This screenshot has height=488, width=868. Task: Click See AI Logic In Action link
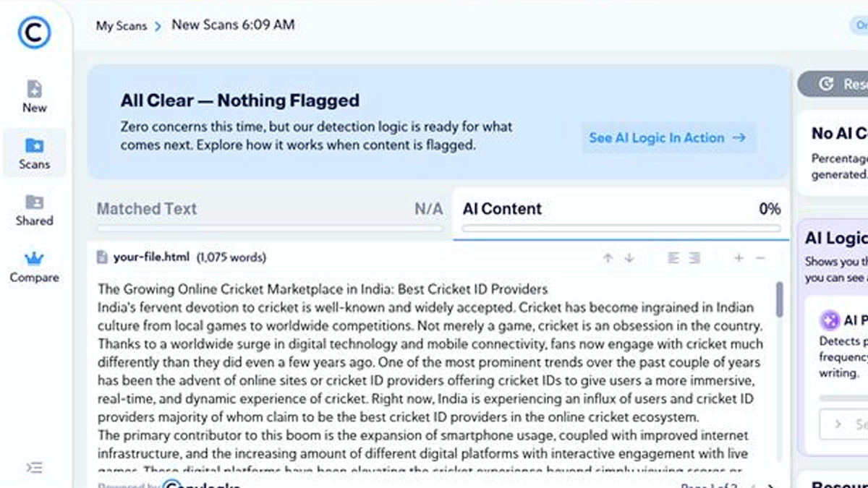coord(668,137)
